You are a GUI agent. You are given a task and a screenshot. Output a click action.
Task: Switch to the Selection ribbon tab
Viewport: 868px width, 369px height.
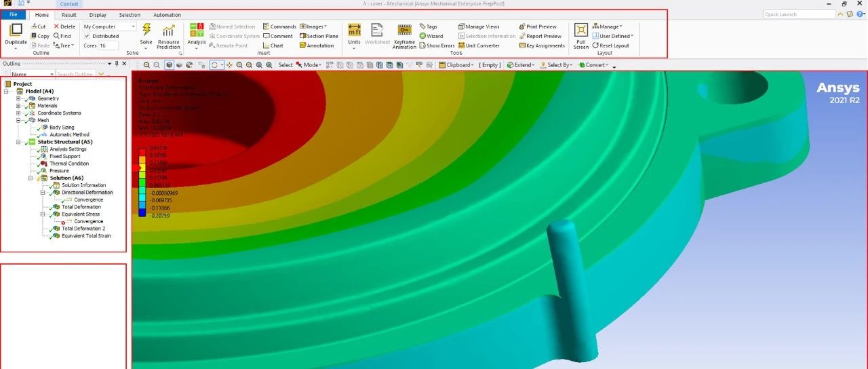(130, 14)
